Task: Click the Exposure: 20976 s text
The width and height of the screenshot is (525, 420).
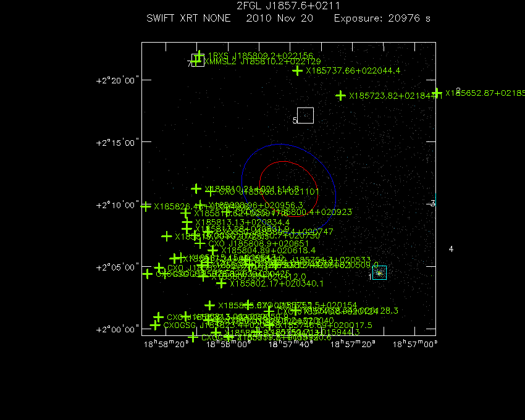Action: [382, 18]
